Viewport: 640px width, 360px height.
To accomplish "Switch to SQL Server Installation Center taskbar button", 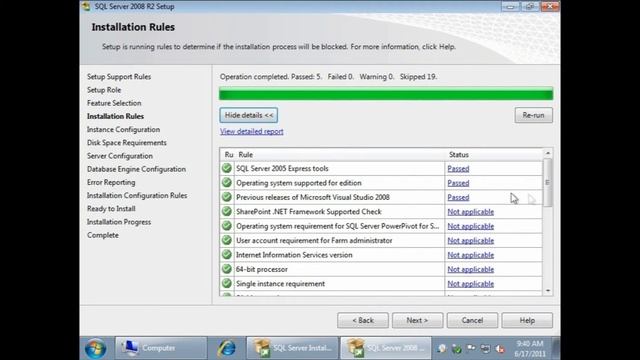I will (x=292, y=348).
